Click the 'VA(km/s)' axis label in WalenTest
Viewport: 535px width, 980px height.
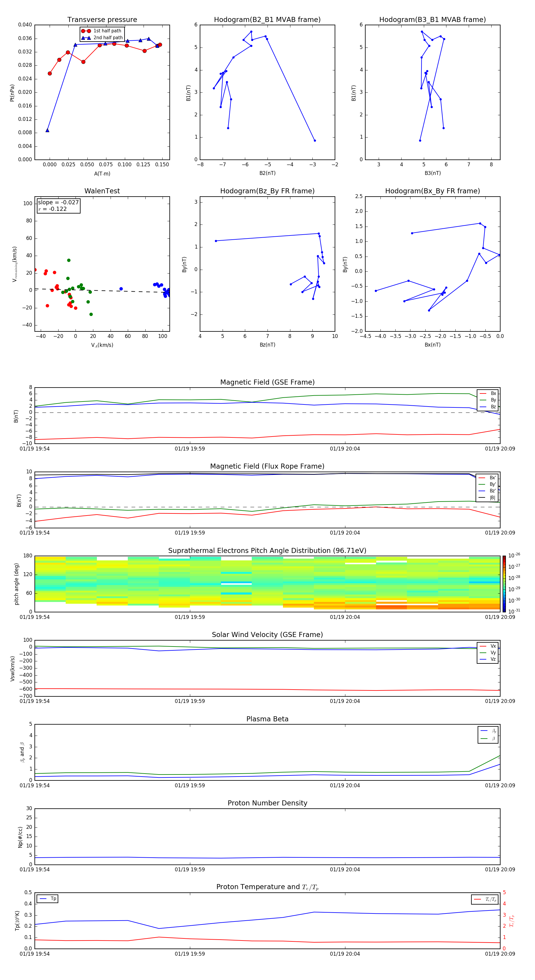pos(102,345)
